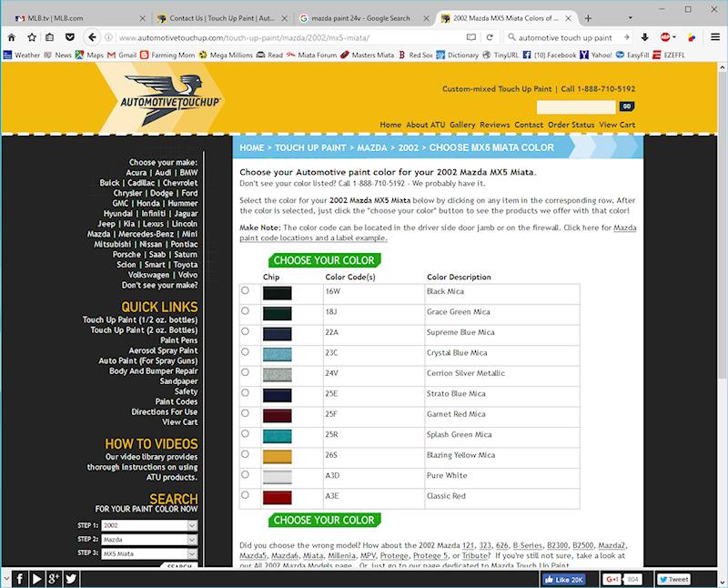Select the 24V Cerrion Silver Metallic radio button

(x=245, y=372)
